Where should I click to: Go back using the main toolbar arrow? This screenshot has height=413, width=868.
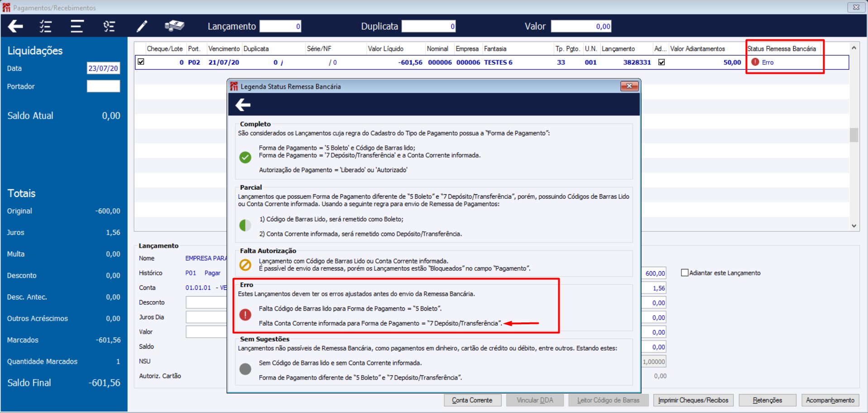click(15, 26)
